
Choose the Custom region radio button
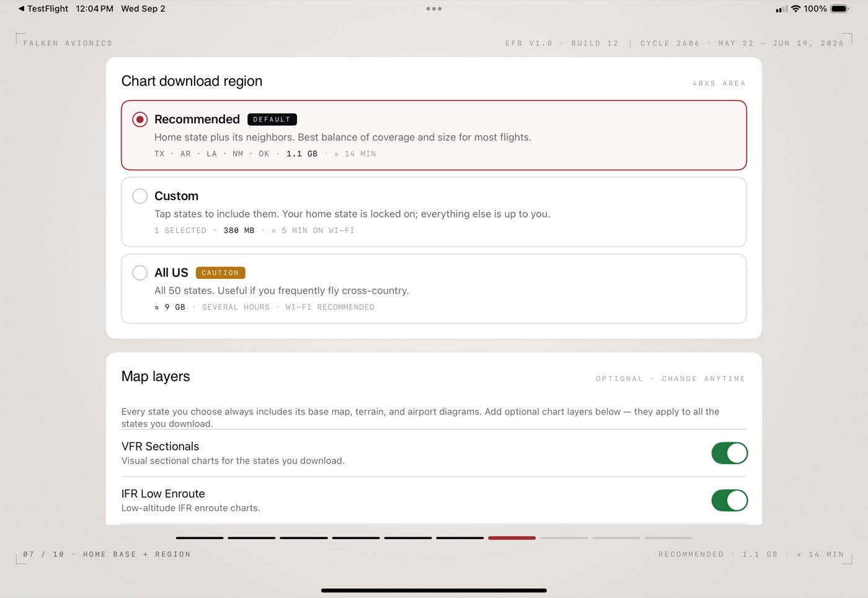140,196
